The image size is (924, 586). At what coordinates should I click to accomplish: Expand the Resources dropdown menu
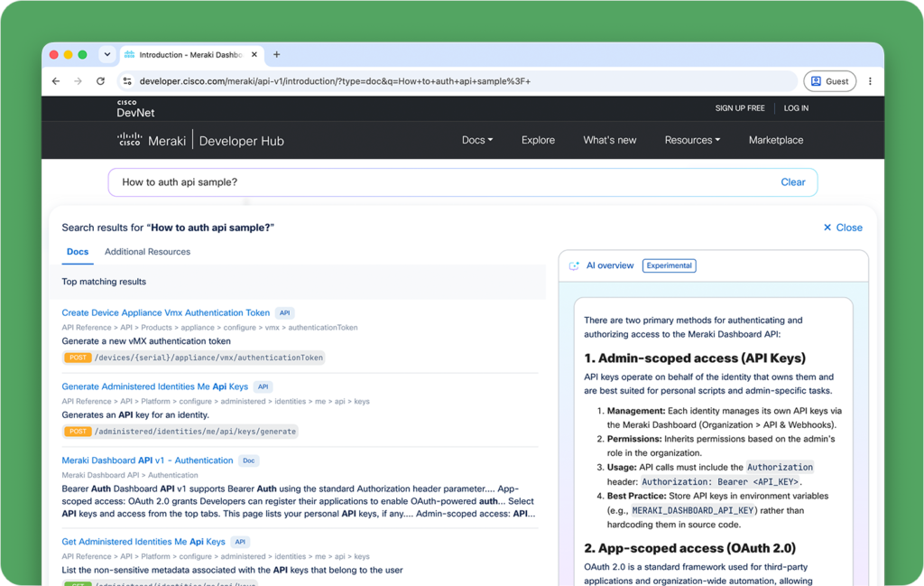[x=692, y=140]
